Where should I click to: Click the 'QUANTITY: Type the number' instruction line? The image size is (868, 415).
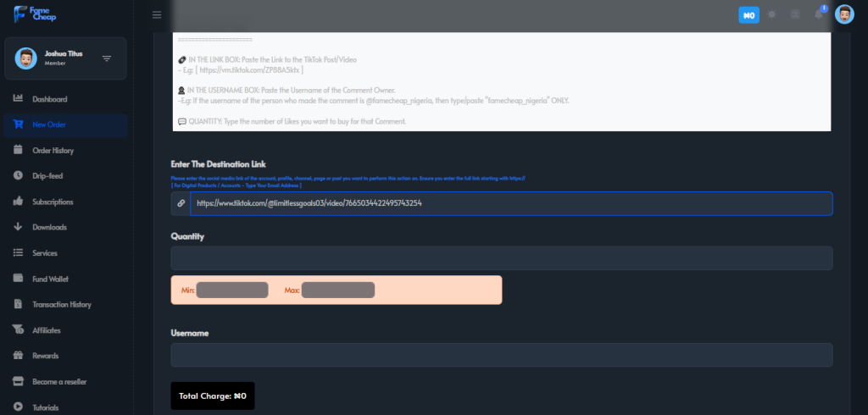tap(292, 120)
